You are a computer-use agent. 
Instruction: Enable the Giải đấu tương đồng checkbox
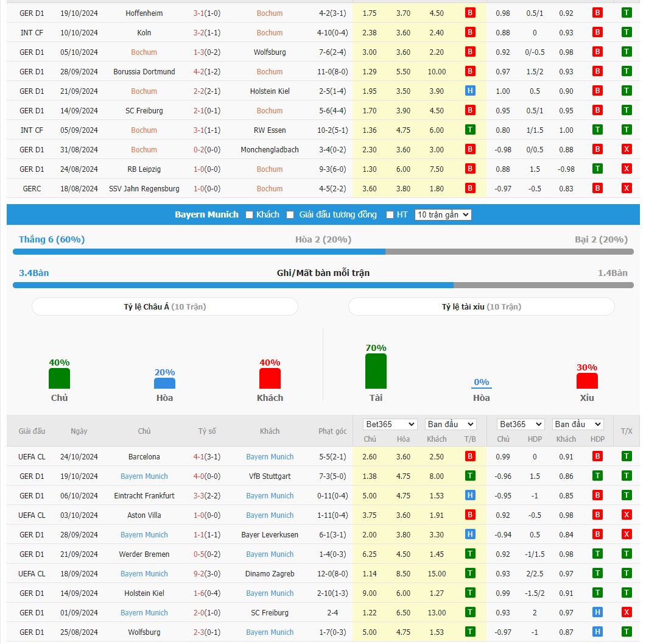tap(290, 215)
